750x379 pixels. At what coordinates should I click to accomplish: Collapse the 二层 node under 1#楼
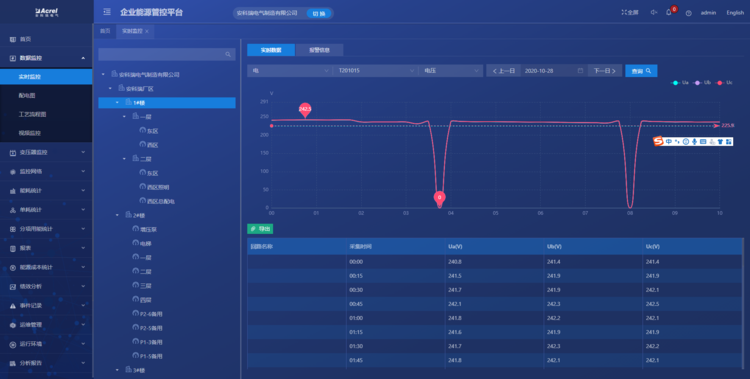124,159
